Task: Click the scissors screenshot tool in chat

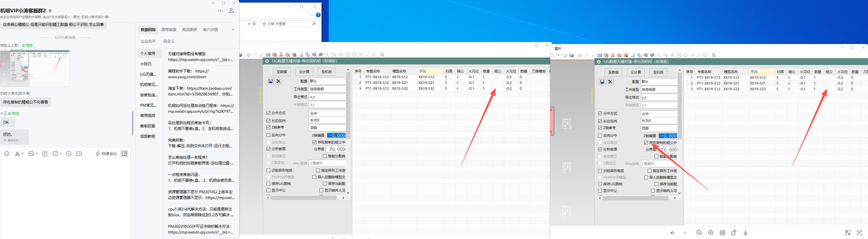Action: point(17,154)
